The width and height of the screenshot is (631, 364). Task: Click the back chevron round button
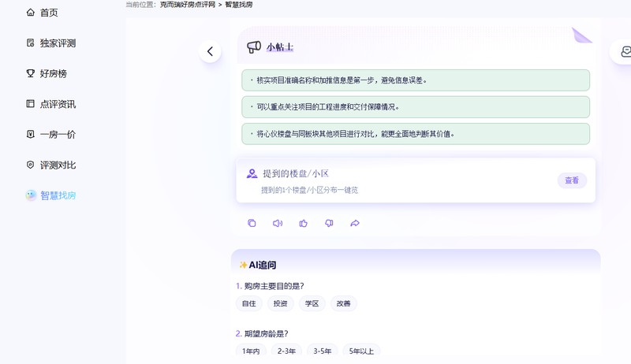tap(210, 51)
